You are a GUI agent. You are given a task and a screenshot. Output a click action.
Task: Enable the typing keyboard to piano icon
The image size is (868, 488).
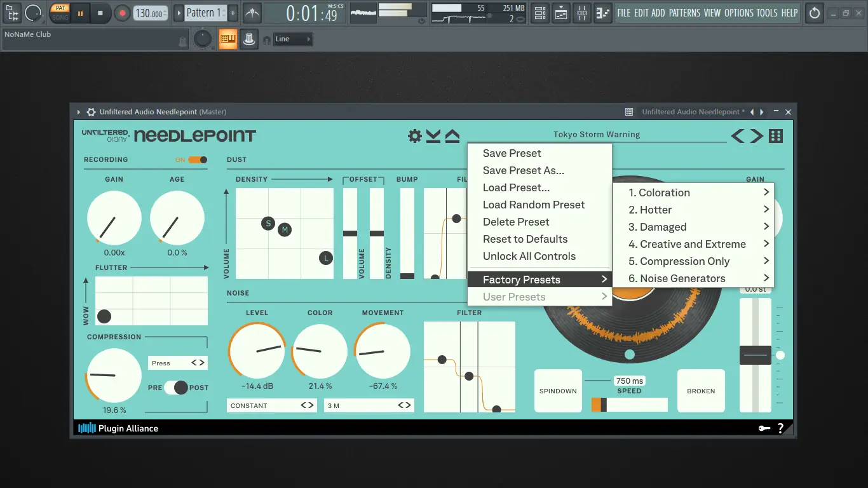pyautogui.click(x=227, y=39)
